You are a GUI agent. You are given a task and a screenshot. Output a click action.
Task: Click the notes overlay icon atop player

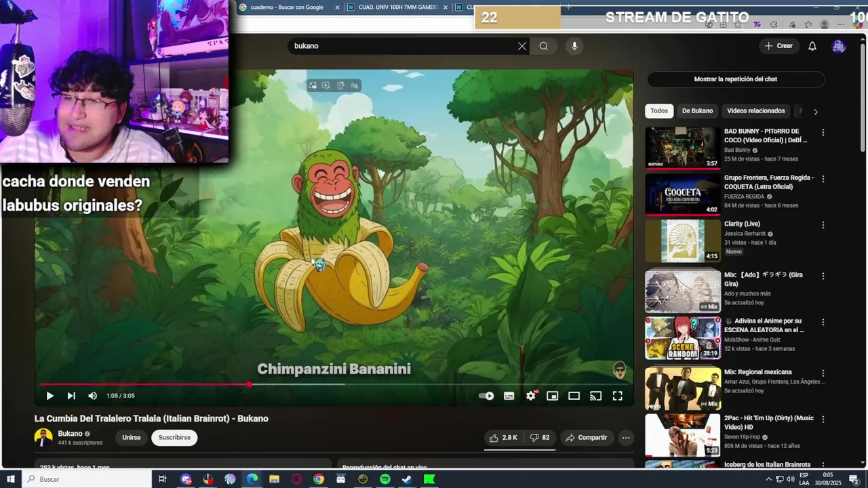point(340,85)
